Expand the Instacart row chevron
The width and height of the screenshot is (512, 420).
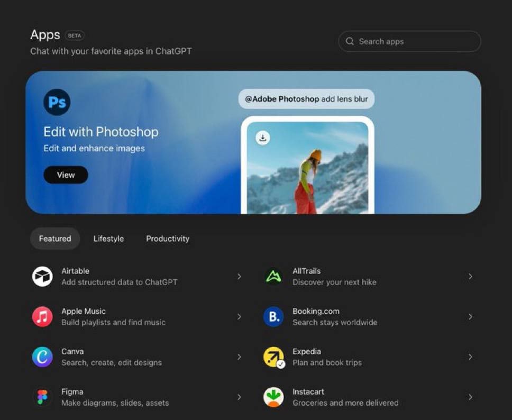point(471,397)
